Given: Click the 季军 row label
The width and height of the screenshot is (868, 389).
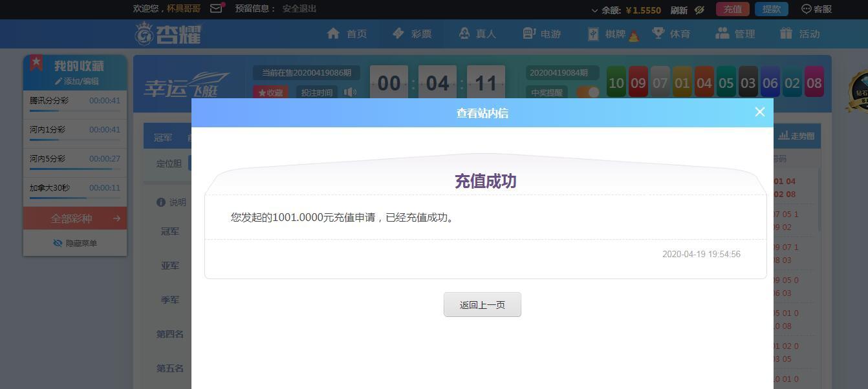Looking at the screenshot, I should click(170, 300).
